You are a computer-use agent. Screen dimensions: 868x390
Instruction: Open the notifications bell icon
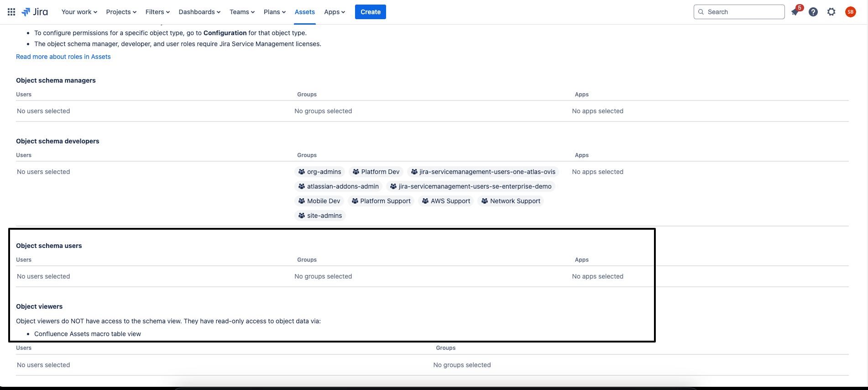pyautogui.click(x=795, y=12)
